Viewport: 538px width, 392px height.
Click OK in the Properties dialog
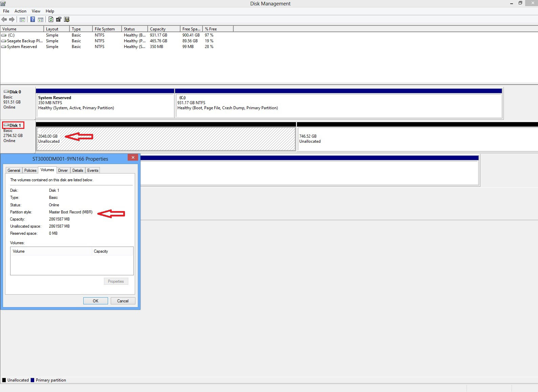point(95,301)
